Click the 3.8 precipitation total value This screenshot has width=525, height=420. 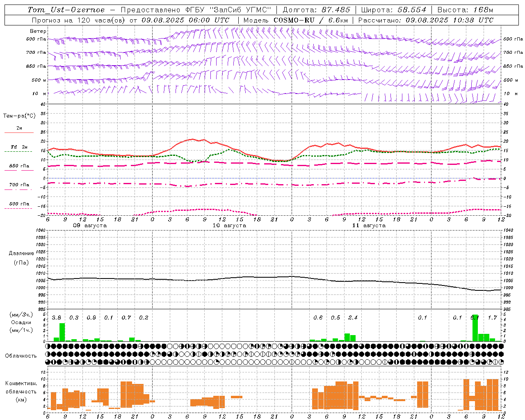click(x=57, y=318)
